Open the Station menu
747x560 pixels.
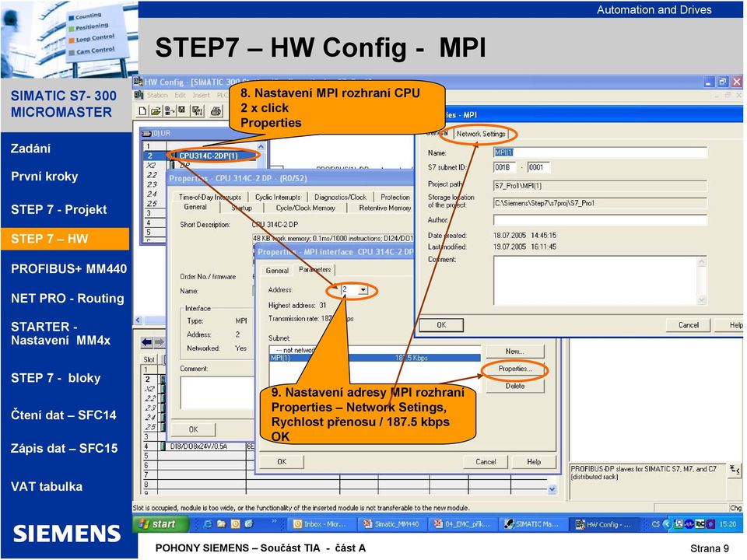pos(157,95)
